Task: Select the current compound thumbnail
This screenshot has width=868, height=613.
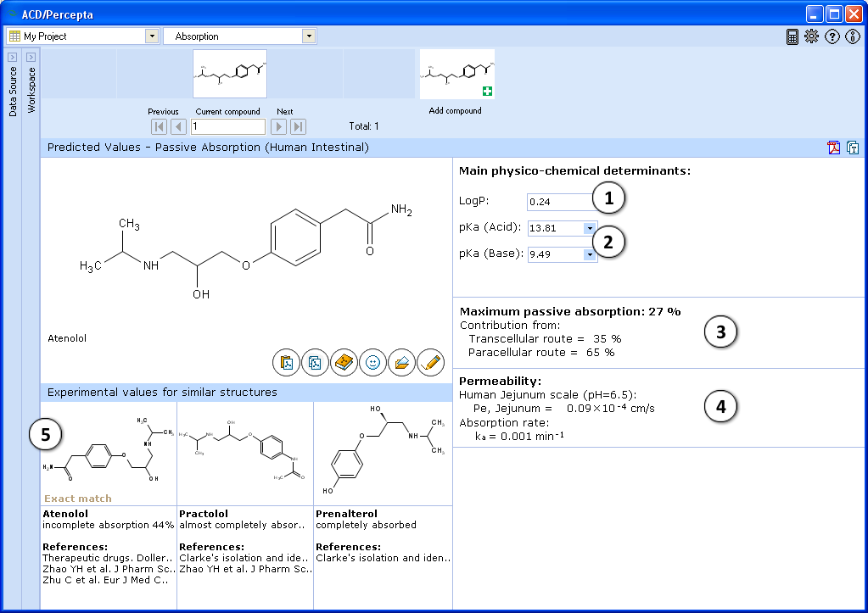Action: point(230,74)
